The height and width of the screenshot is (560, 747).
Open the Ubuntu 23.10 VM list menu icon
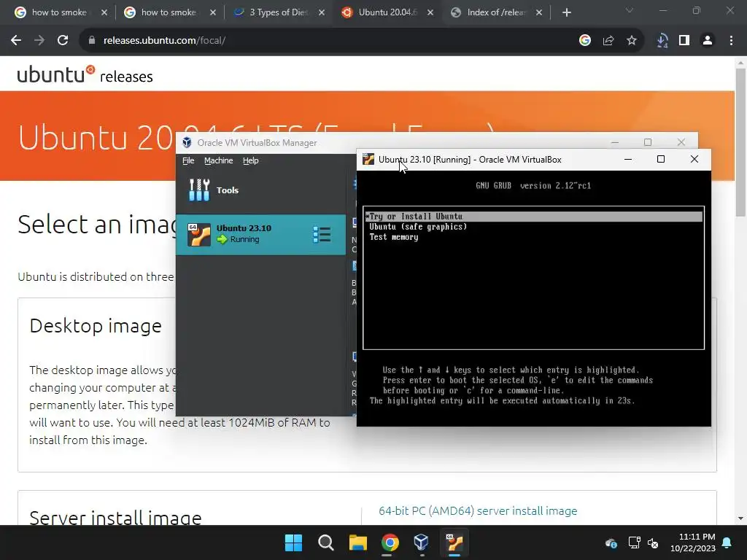[x=322, y=234]
